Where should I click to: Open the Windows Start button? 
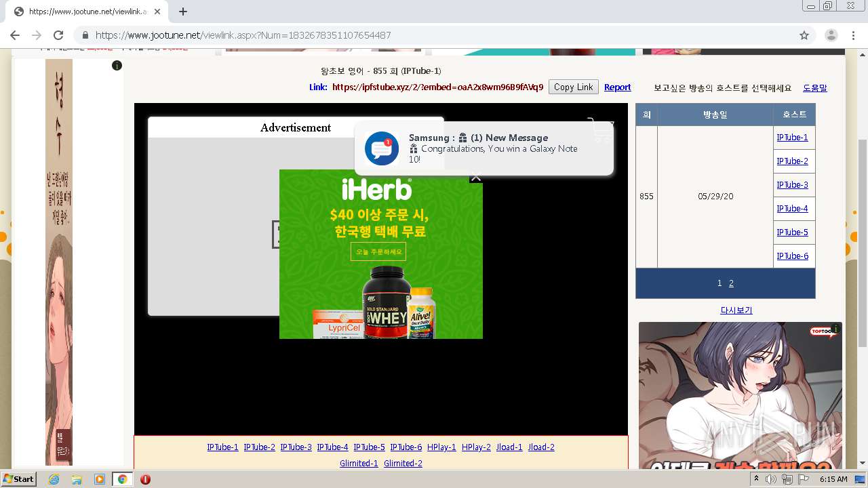pos(18,479)
